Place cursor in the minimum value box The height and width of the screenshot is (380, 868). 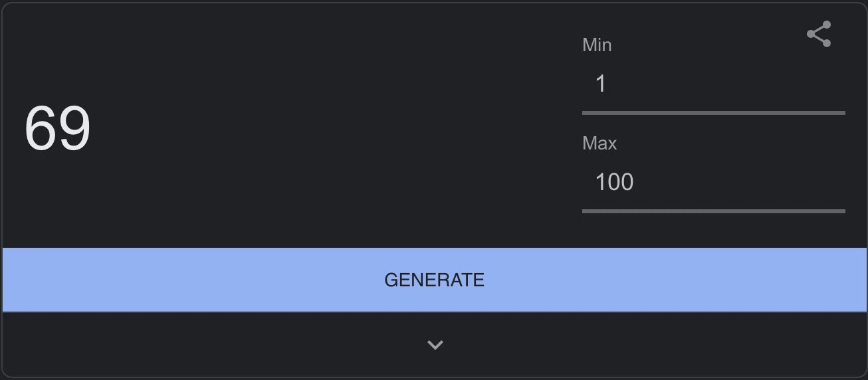pos(713,84)
